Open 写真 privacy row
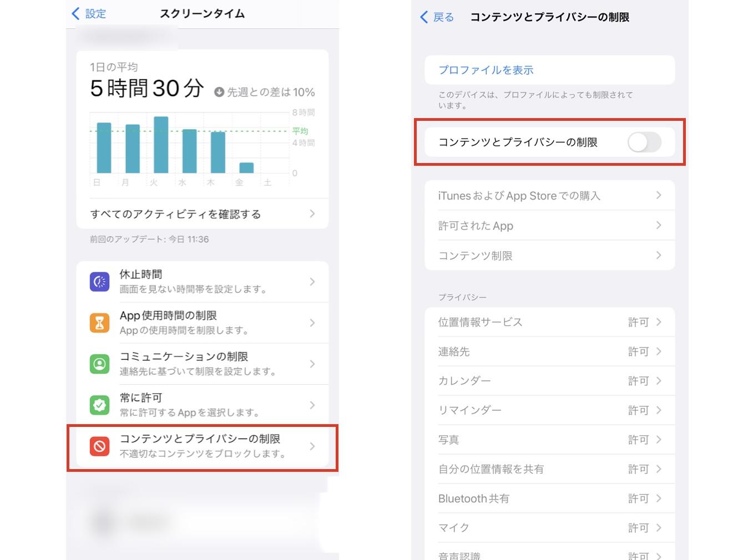This screenshot has width=748, height=560. click(x=550, y=440)
